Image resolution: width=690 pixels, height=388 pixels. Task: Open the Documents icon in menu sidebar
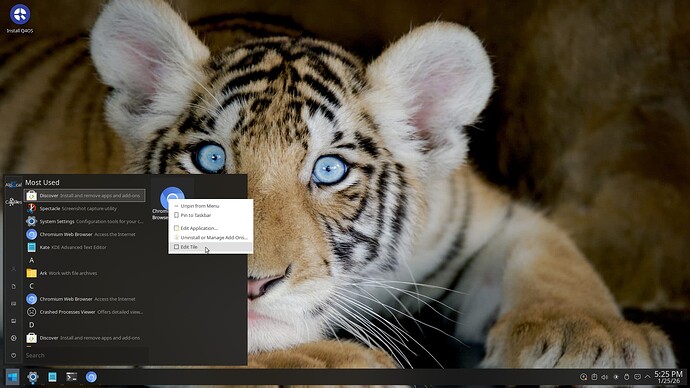[x=14, y=286]
